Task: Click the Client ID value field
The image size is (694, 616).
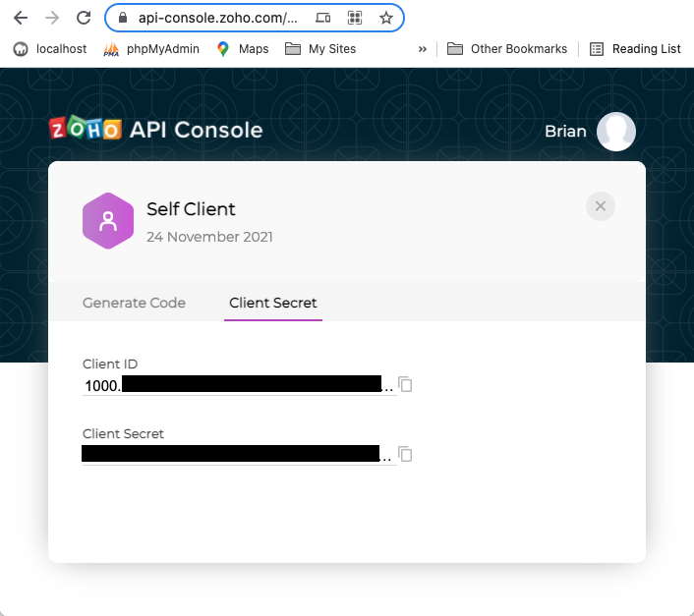Action: (x=238, y=385)
